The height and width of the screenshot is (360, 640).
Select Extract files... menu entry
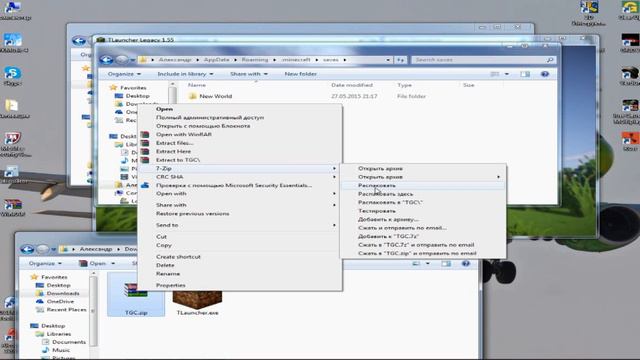click(x=175, y=143)
